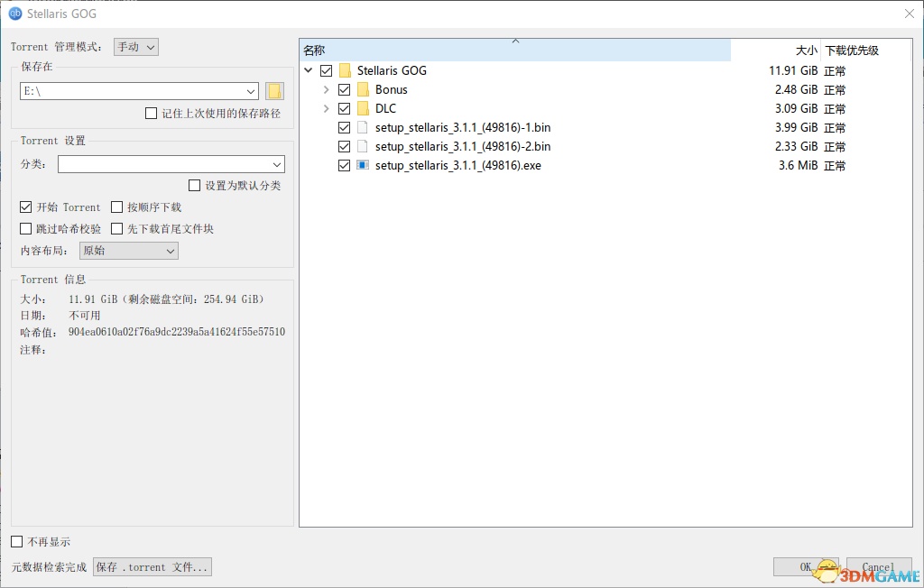Select the setup_stellaris_3.1.1_(49816).exe file name
Screen dimensions: 924x588
(457, 165)
